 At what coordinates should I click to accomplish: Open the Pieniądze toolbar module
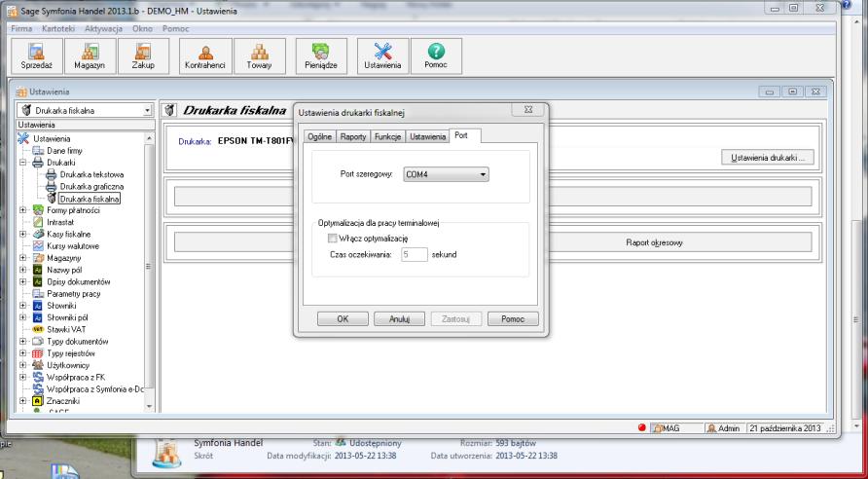point(321,56)
